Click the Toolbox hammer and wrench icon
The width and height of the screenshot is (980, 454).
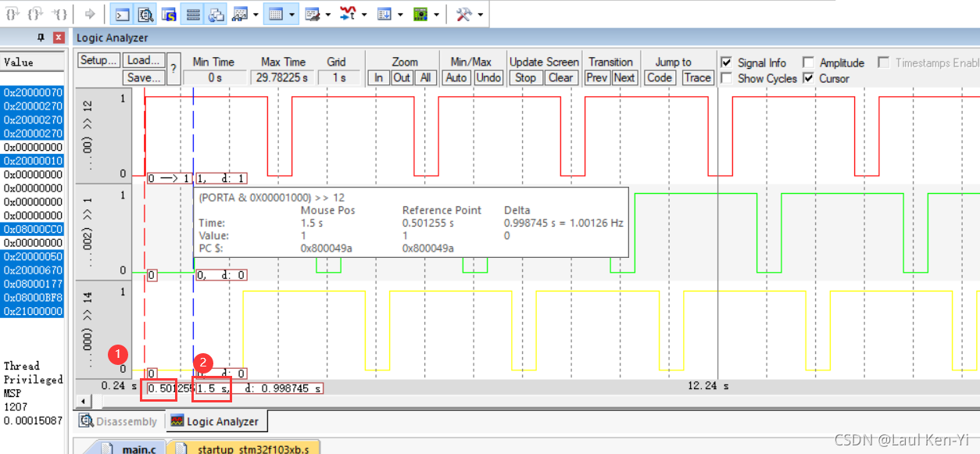pyautogui.click(x=463, y=14)
